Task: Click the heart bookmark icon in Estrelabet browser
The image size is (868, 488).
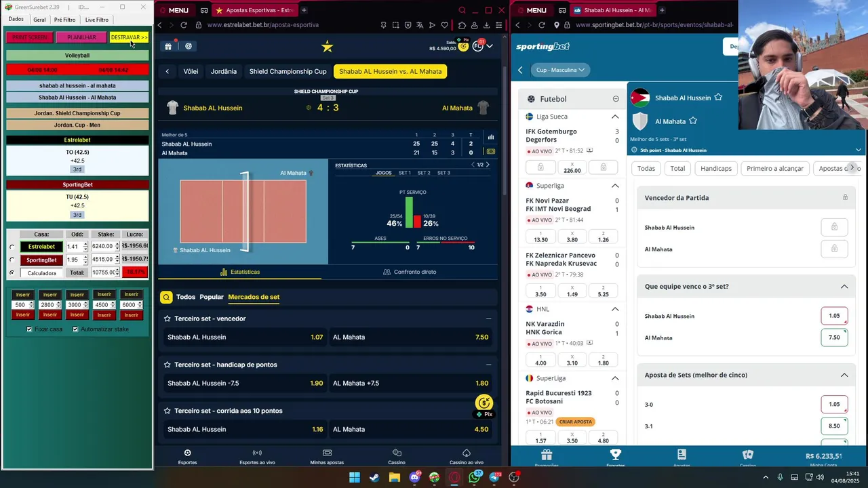Action: (x=444, y=25)
